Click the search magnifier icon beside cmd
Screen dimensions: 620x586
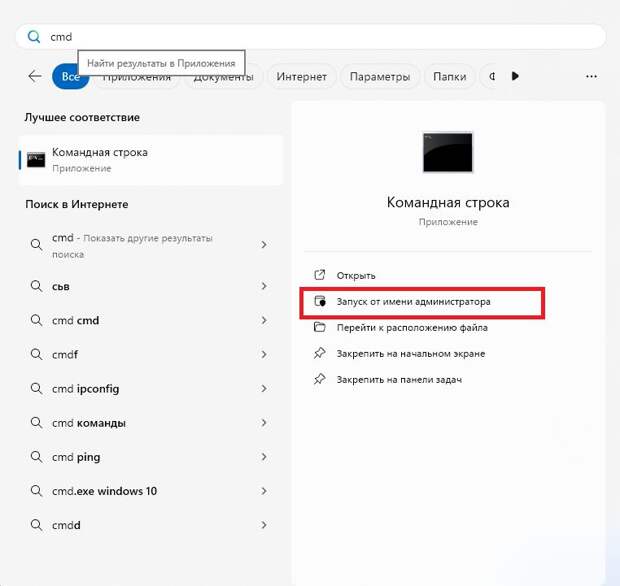(34, 37)
